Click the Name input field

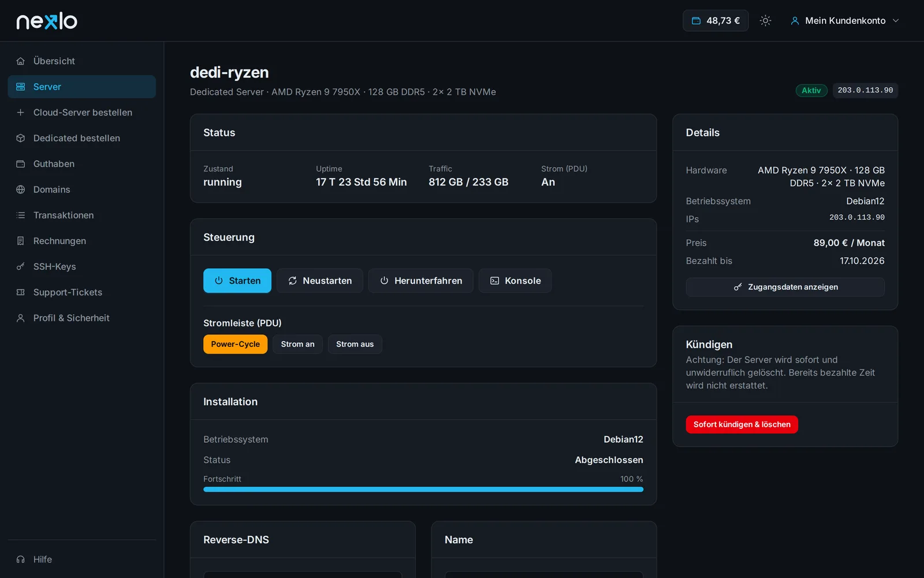point(544,575)
